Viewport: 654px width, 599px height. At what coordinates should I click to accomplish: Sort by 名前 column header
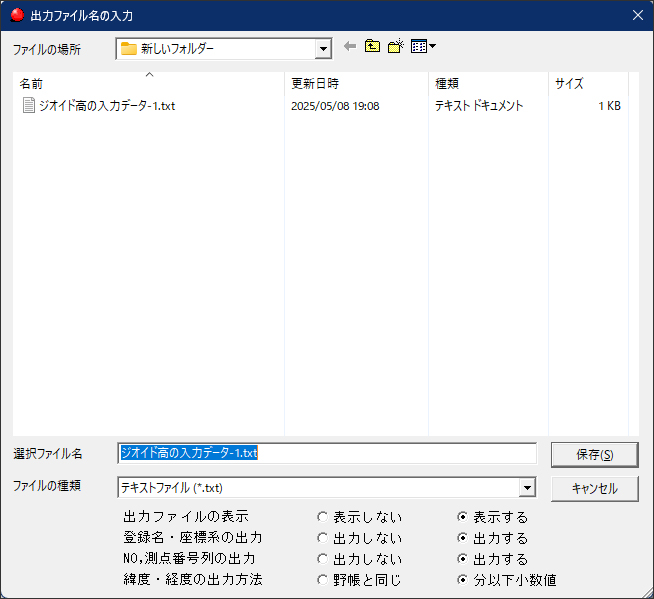pyautogui.click(x=148, y=83)
